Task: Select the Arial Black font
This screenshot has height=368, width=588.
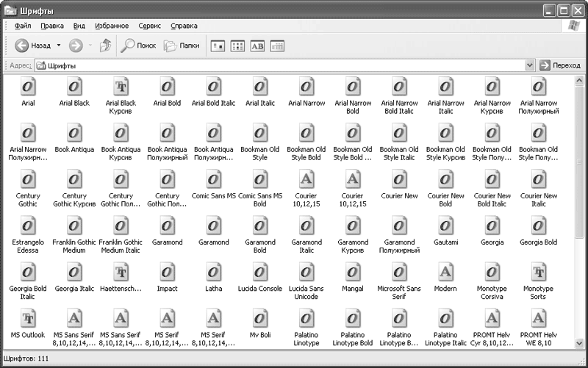Action: click(74, 93)
